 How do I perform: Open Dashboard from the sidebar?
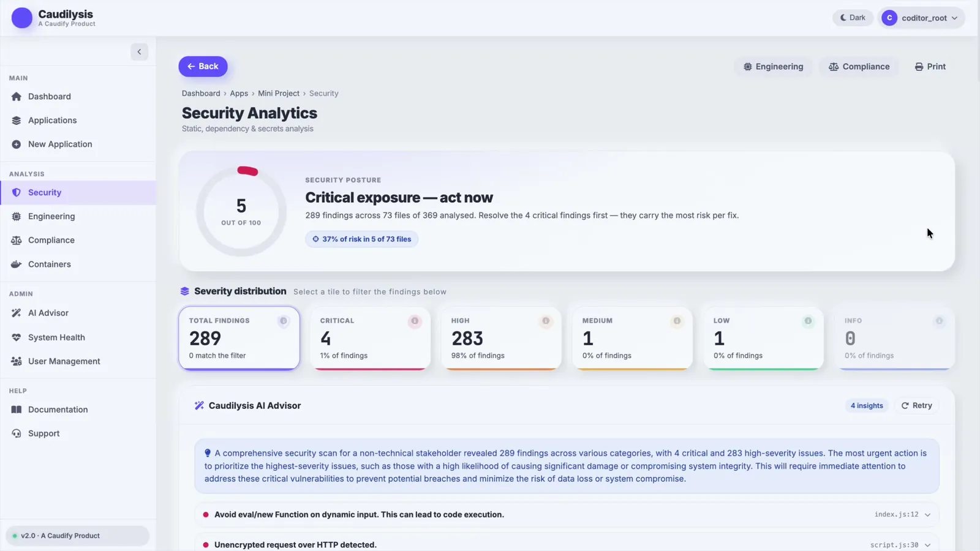click(78, 97)
